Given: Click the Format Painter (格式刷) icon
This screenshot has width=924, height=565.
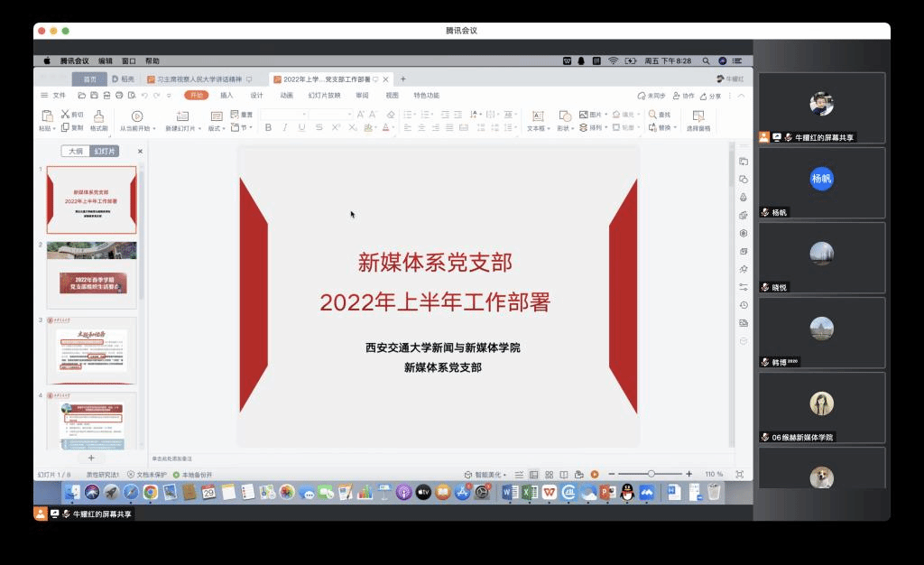Looking at the screenshot, I should pyautogui.click(x=98, y=116).
